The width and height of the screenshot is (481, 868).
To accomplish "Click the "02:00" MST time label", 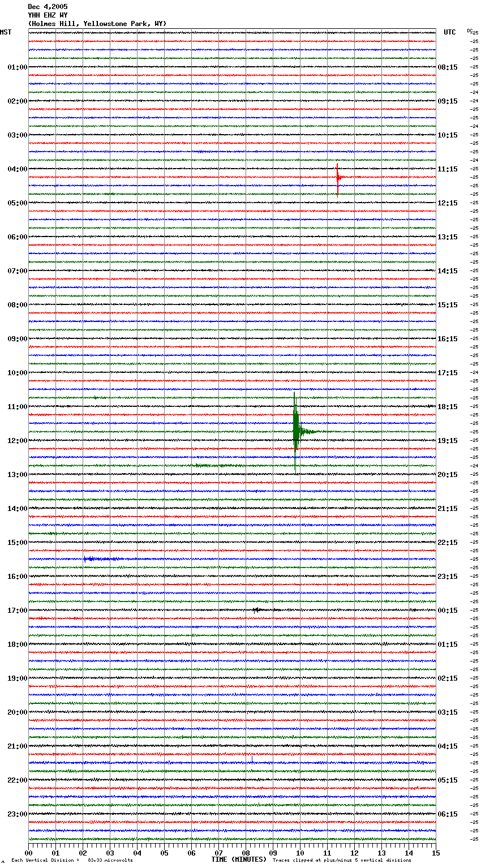I will point(18,101).
